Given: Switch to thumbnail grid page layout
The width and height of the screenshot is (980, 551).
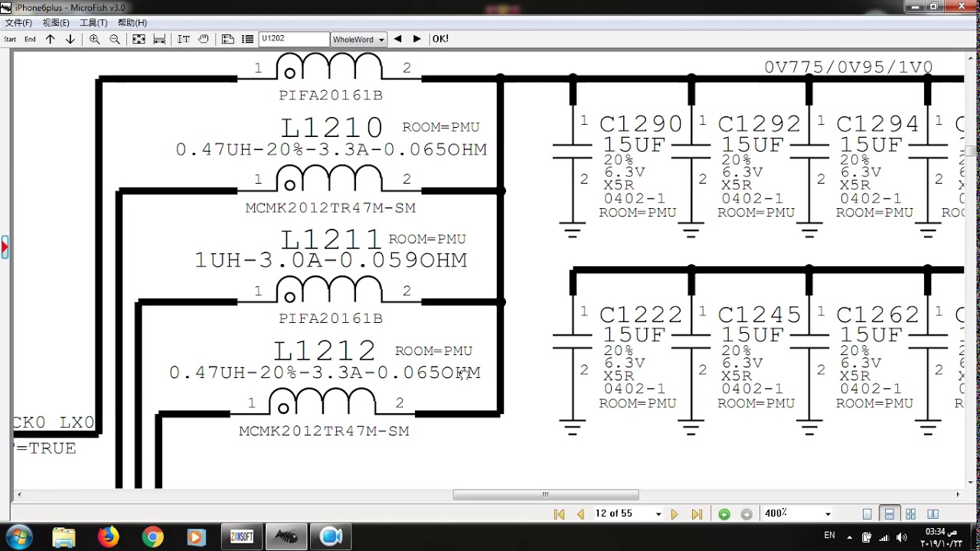Looking at the screenshot, I should (x=911, y=514).
